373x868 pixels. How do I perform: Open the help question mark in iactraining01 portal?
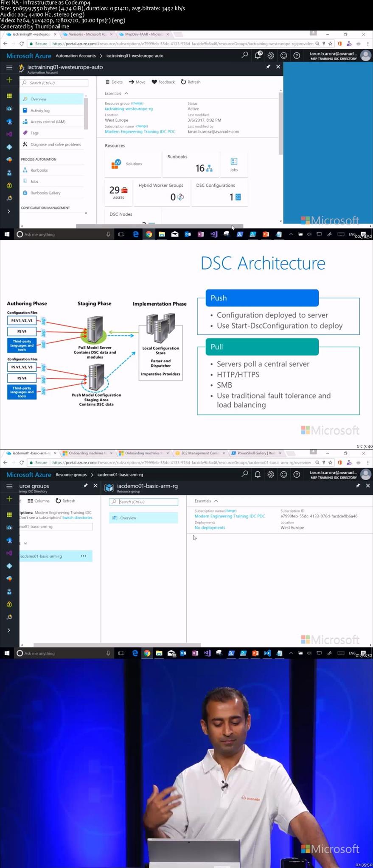297,56
